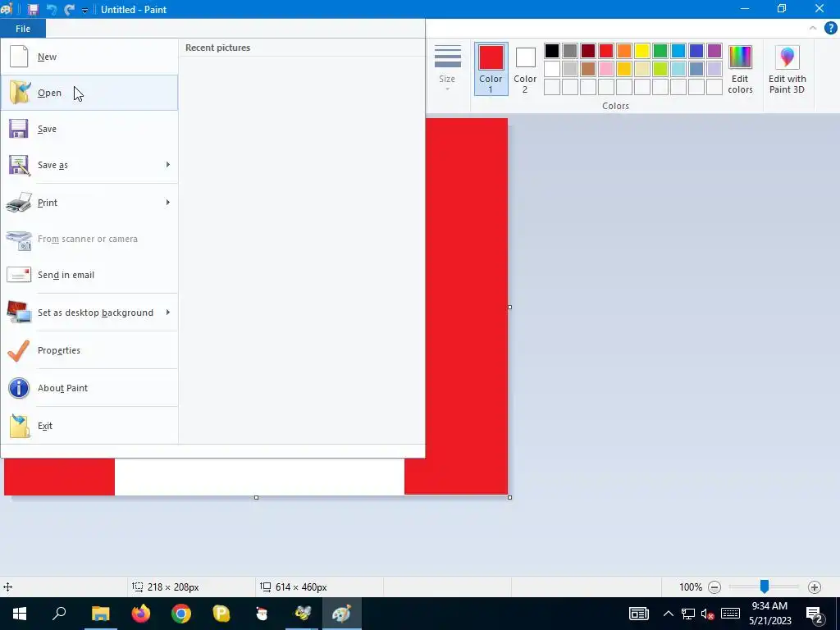
Task: Click the Redo arrow in title bar
Action: pyautogui.click(x=69, y=10)
